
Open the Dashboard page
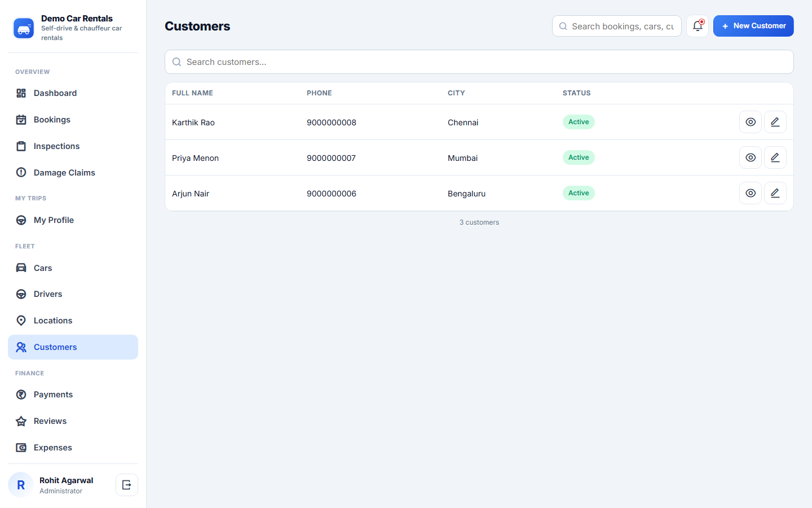pyautogui.click(x=73, y=93)
